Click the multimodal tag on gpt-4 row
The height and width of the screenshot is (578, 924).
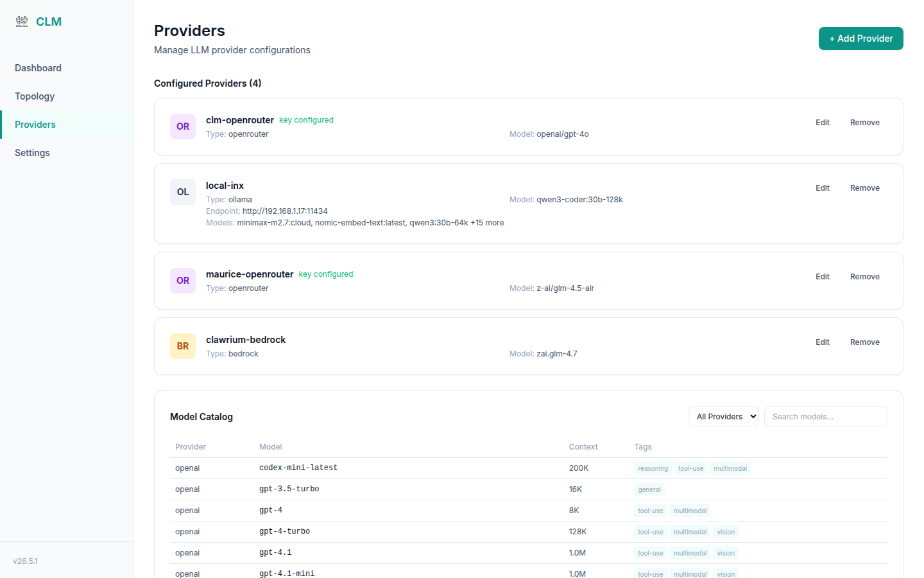pos(690,511)
